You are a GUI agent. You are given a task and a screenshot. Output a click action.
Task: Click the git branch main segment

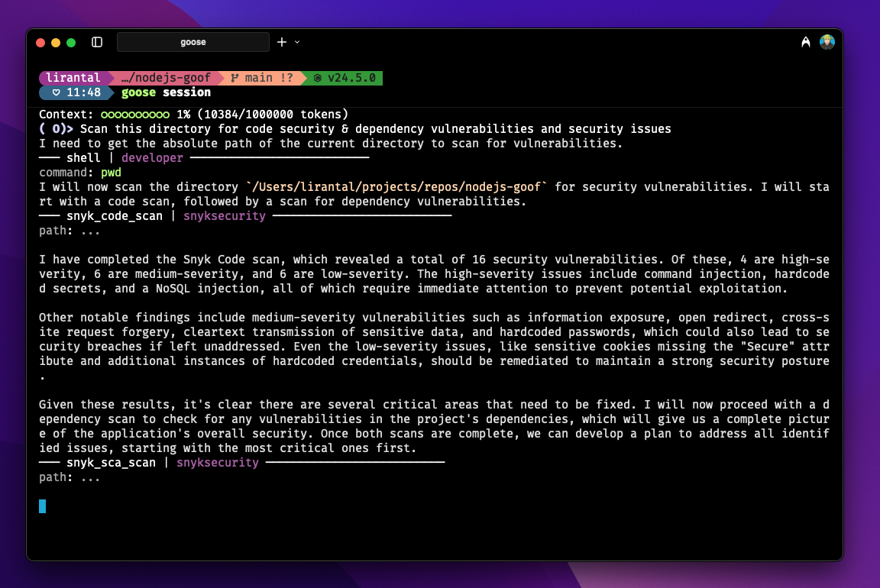[x=262, y=78]
